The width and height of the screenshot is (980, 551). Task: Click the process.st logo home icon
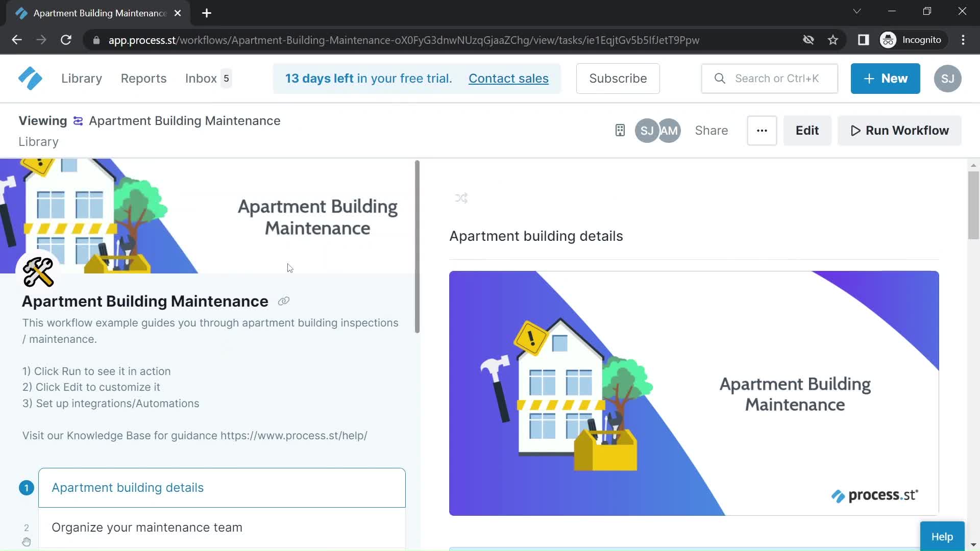coord(30,78)
